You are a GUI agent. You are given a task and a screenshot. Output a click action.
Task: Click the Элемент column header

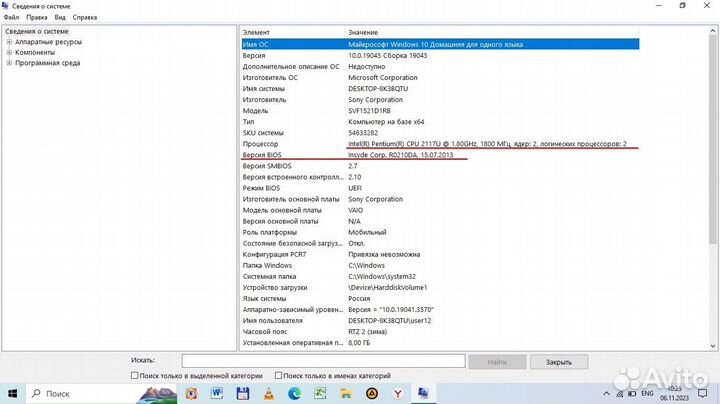point(292,32)
